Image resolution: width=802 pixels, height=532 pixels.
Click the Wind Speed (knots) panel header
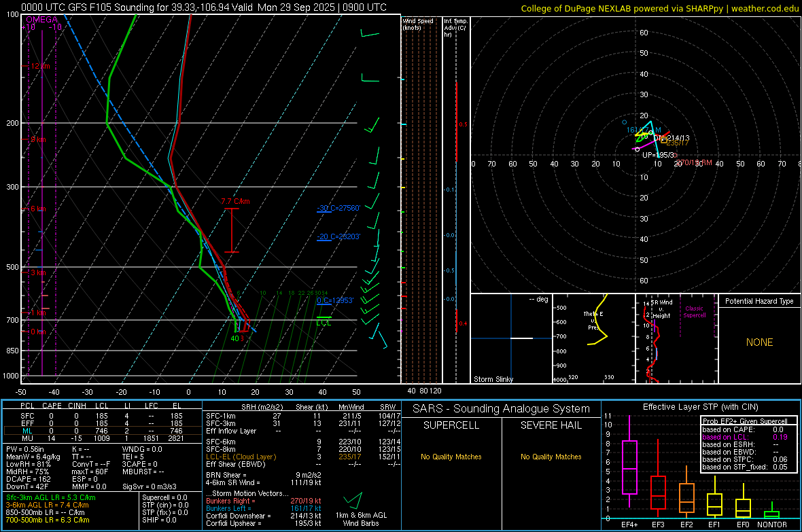(x=418, y=24)
